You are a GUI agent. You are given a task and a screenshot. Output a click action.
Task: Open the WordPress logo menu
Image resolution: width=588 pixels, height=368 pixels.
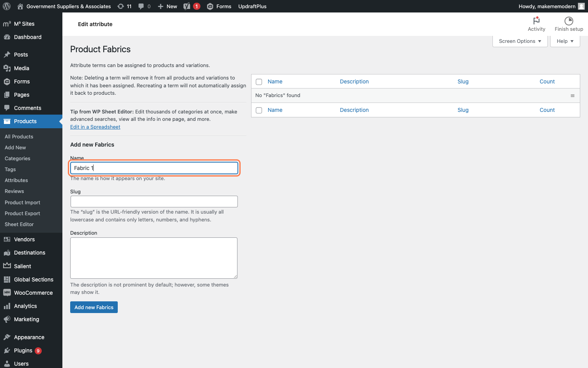(7, 6)
